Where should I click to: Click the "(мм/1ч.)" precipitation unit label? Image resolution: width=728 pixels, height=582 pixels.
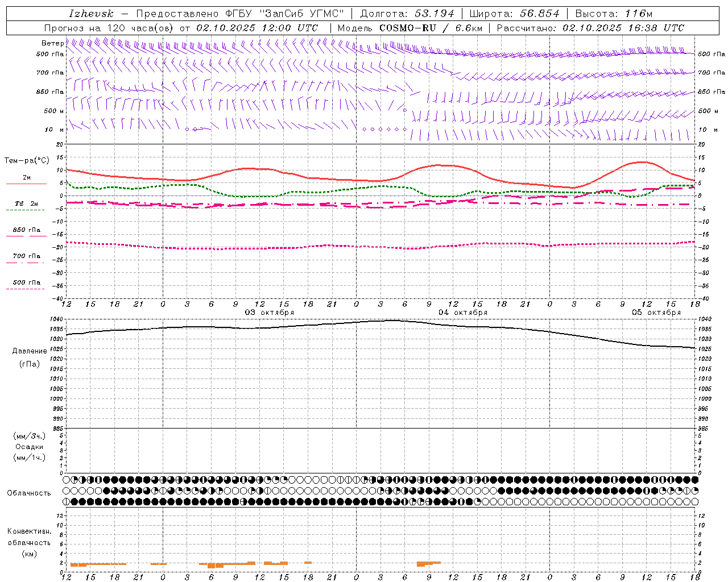click(30, 458)
